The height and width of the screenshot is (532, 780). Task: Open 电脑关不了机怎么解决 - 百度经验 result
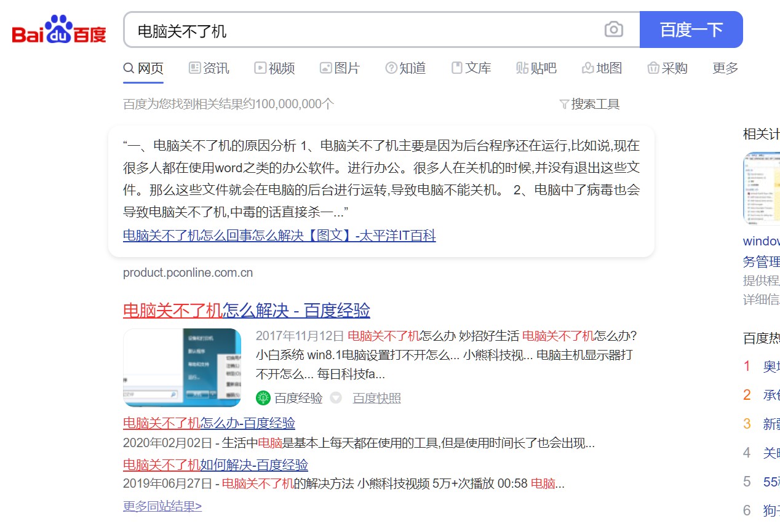pos(247,310)
